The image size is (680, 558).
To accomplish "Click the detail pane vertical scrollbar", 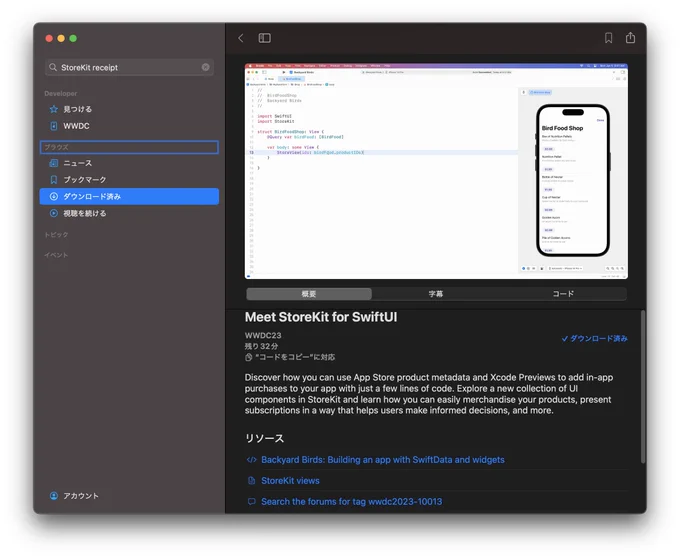I will (643, 387).
